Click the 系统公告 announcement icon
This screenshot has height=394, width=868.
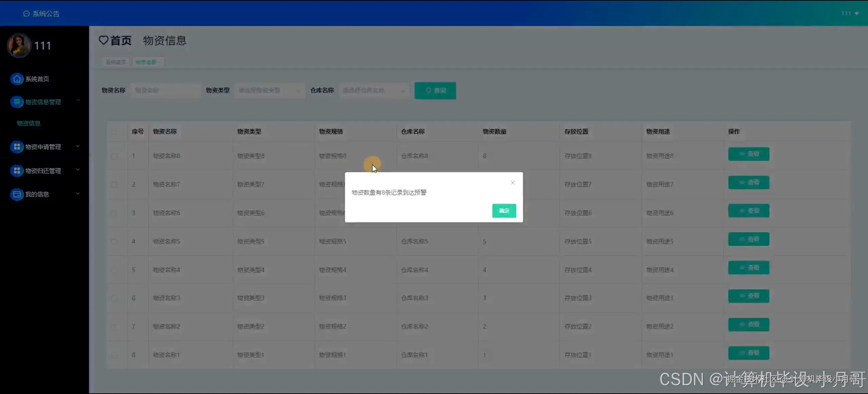coord(26,14)
